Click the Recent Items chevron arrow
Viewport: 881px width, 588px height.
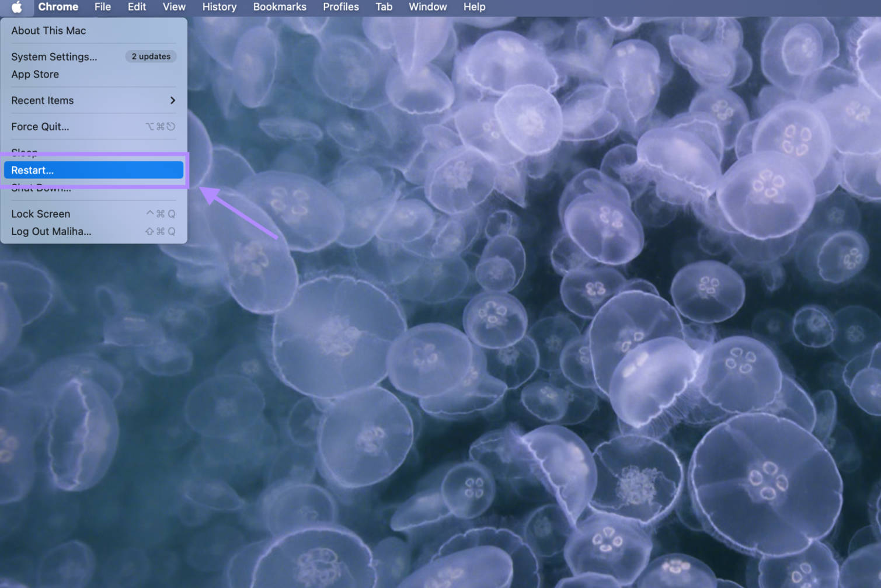point(172,100)
